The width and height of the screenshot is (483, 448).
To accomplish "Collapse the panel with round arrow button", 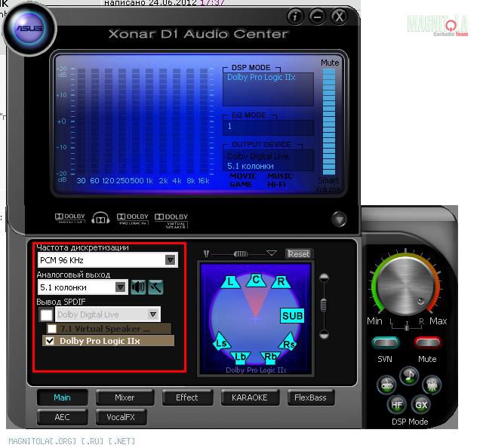I will (x=339, y=219).
